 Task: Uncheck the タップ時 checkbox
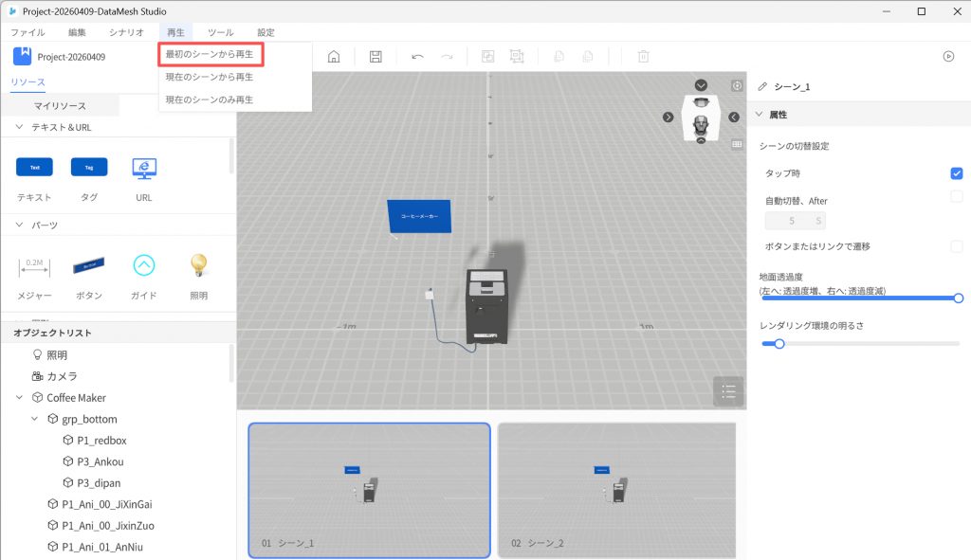point(957,173)
